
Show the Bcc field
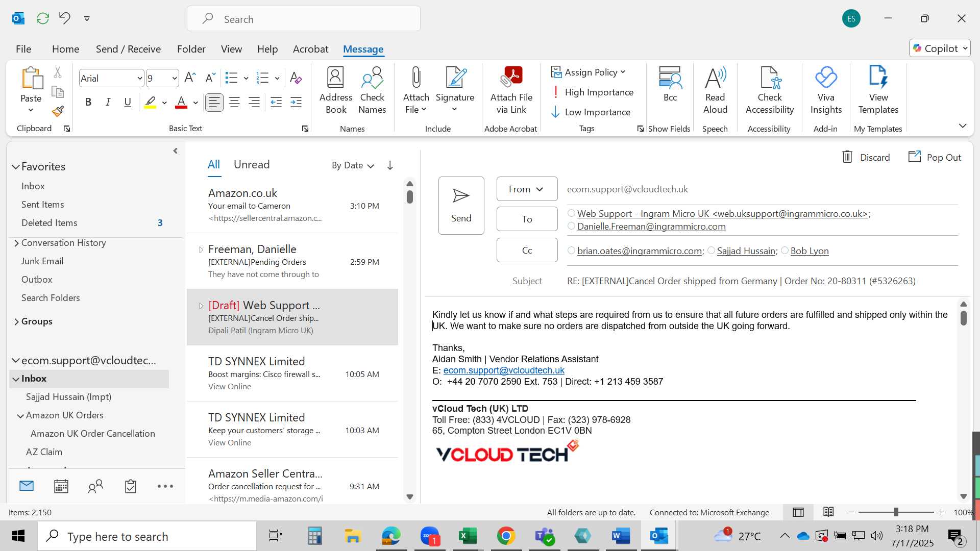670,85
